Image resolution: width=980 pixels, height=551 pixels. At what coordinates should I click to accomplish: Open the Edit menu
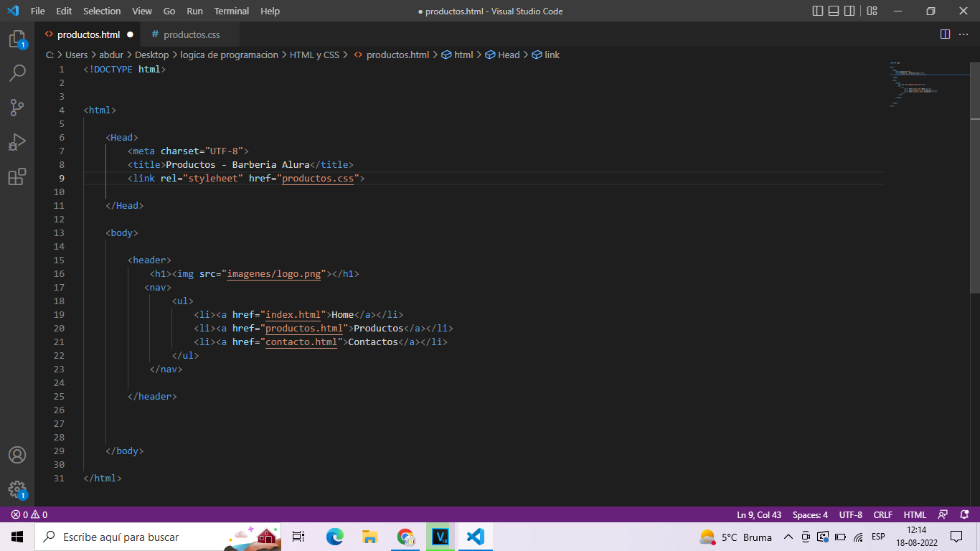pos(64,11)
